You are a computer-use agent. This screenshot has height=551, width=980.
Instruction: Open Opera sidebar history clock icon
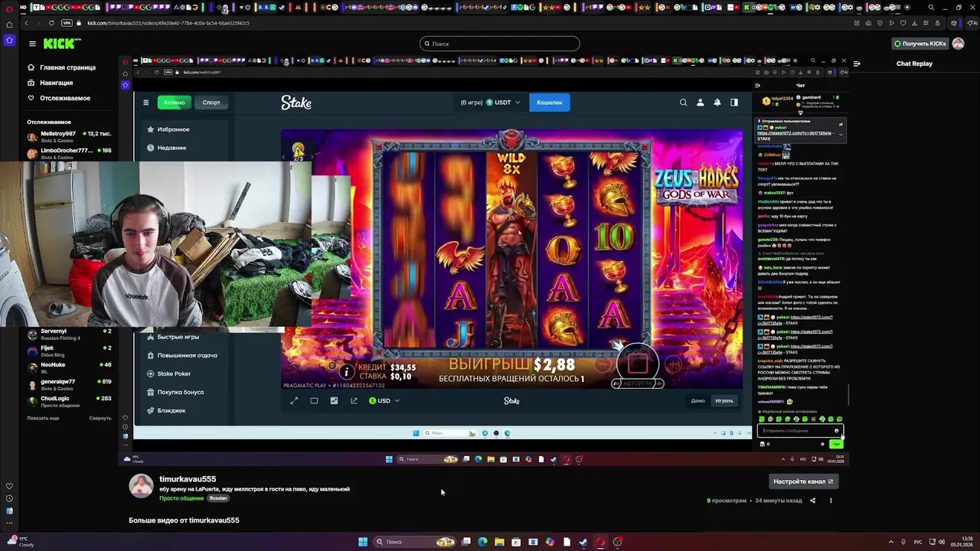[9, 498]
